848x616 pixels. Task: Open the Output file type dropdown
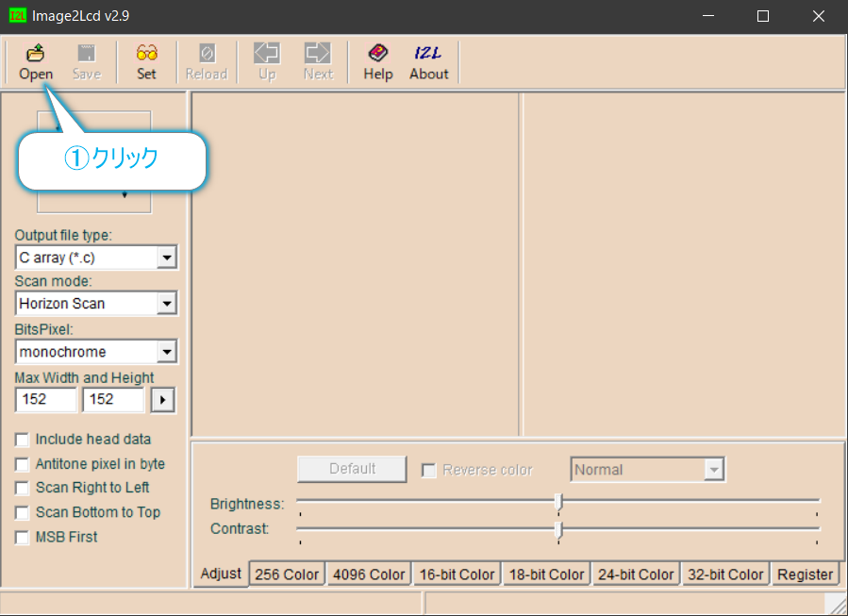click(166, 257)
